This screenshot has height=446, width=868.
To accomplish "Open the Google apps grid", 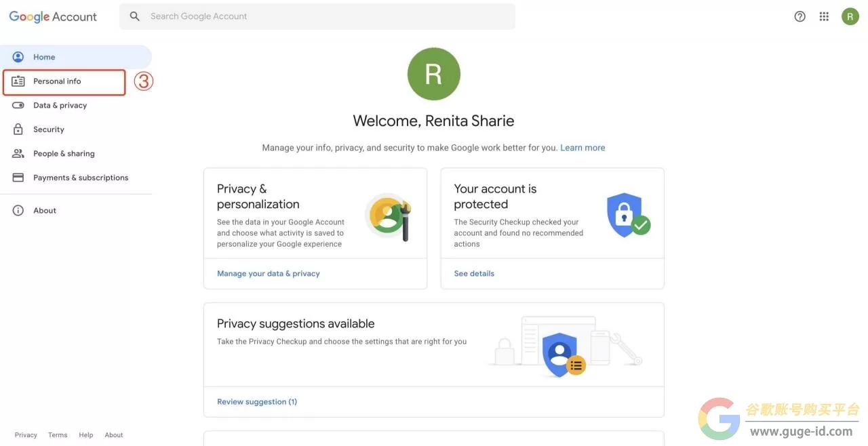I will click(x=824, y=16).
